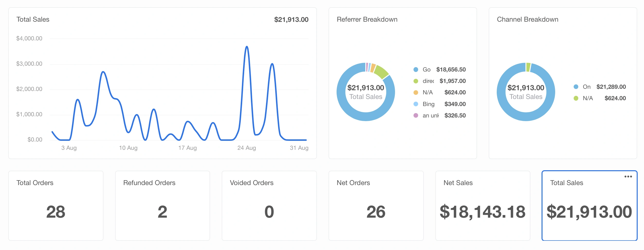Click the blue Go legend dot
Screen dimensions: 644x250
[416, 69]
